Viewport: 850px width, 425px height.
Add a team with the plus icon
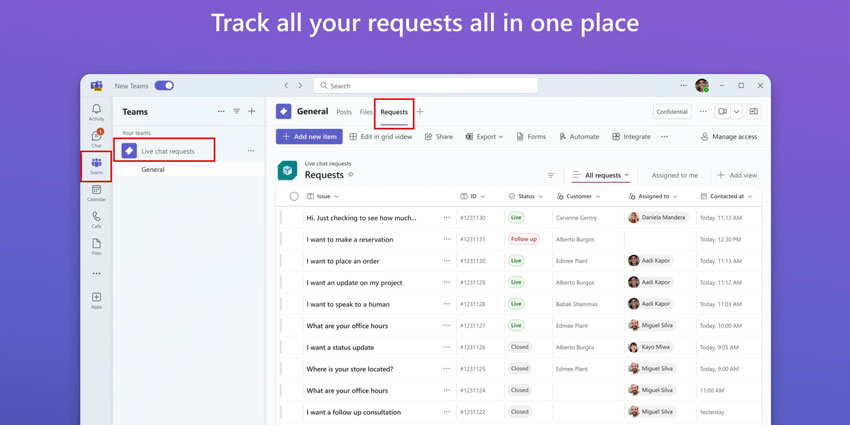click(252, 111)
